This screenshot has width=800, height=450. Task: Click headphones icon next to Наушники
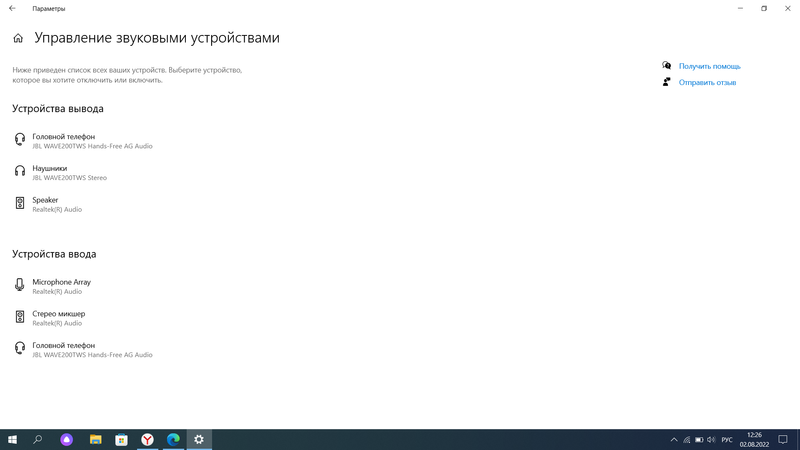click(x=20, y=171)
